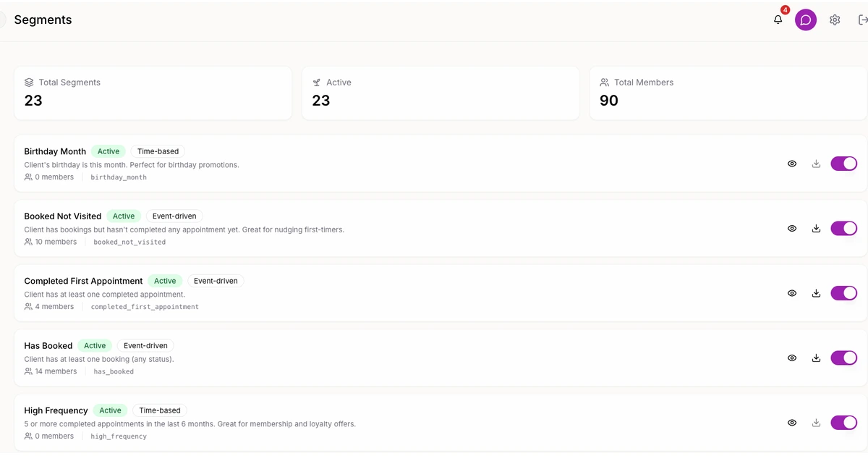868x456 pixels.
Task: Open the Booked Not Visited segment title
Action: point(63,216)
